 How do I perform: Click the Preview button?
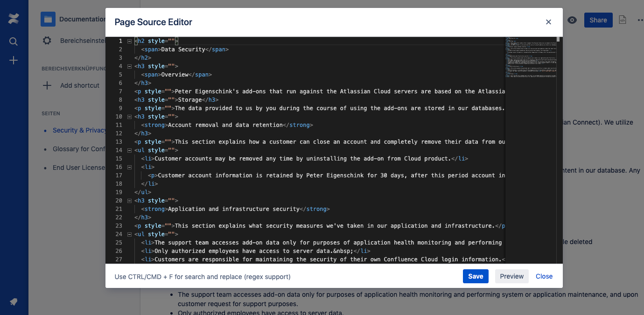click(x=512, y=276)
